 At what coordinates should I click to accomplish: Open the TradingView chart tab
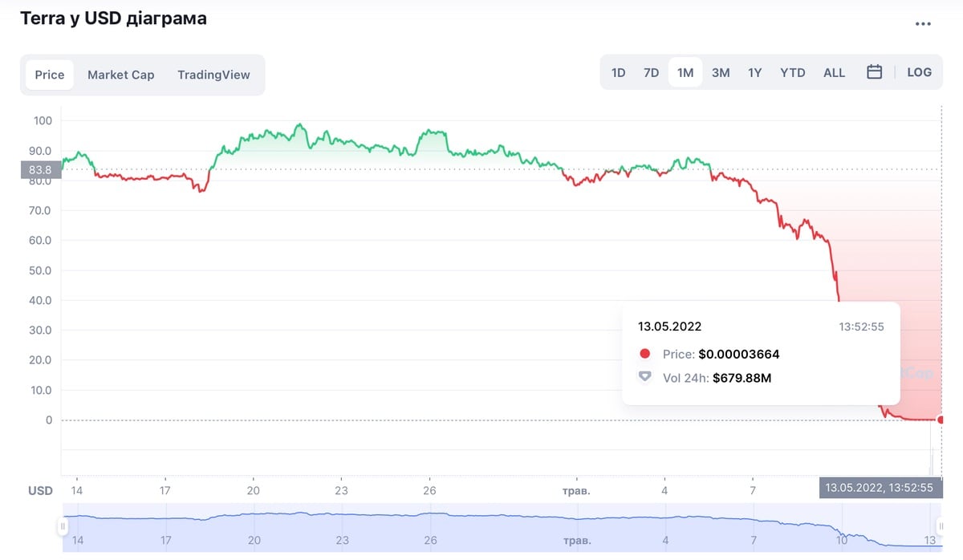[x=214, y=75]
